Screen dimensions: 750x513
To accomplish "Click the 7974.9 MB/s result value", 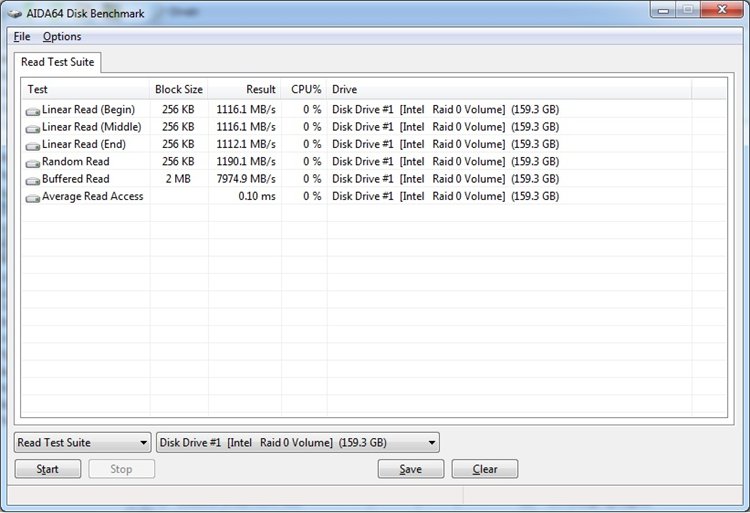I will click(246, 179).
